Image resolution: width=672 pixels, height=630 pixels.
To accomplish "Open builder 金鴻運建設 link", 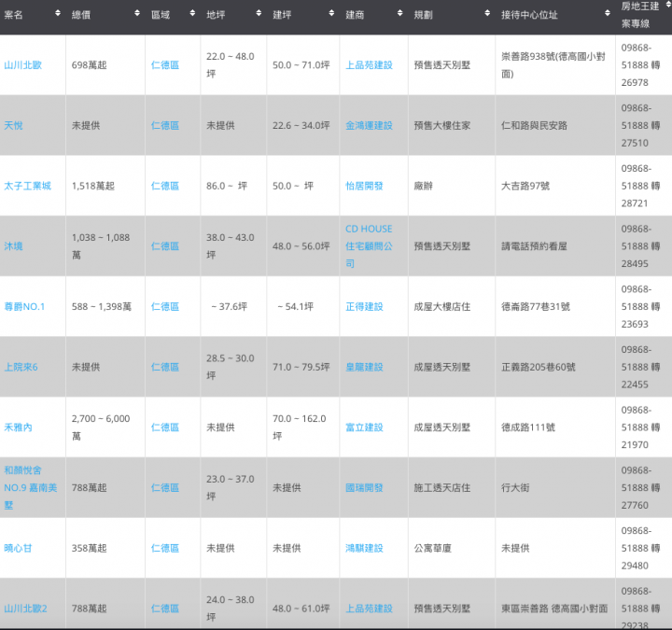I will [x=369, y=126].
